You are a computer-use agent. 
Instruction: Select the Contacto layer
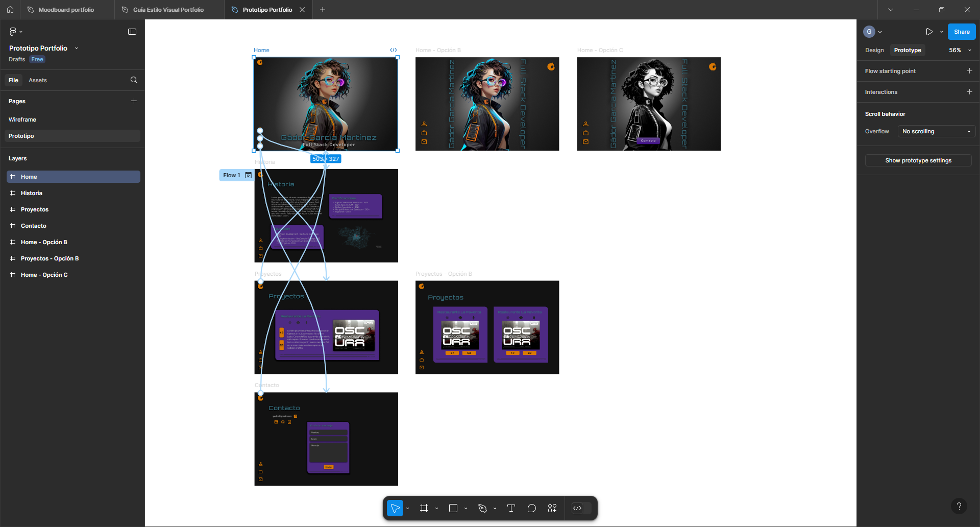click(x=73, y=226)
